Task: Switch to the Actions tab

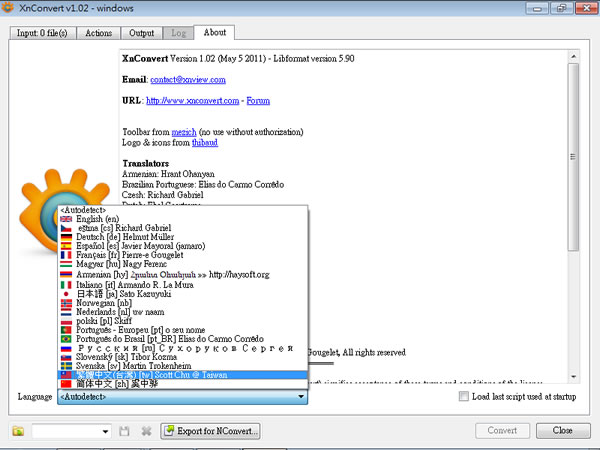Action: (99, 33)
